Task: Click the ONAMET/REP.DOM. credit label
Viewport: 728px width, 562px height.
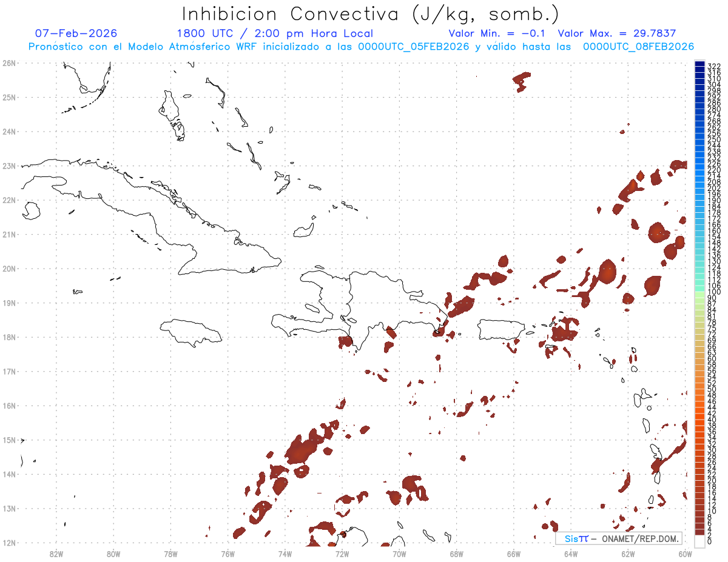Action: [639, 538]
